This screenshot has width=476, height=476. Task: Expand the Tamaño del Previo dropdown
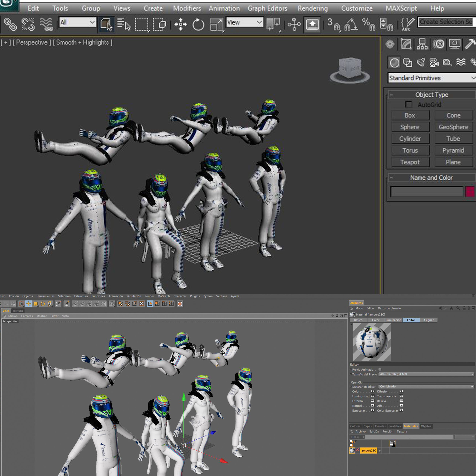coord(426,374)
